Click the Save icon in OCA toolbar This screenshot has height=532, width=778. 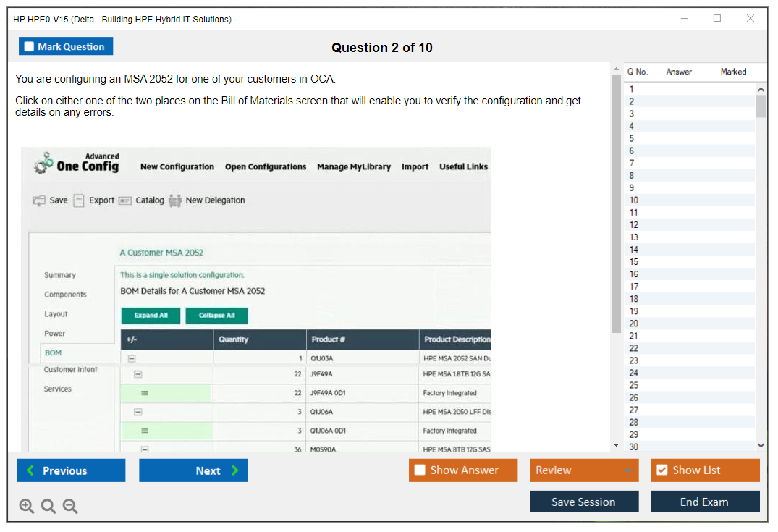(x=39, y=200)
